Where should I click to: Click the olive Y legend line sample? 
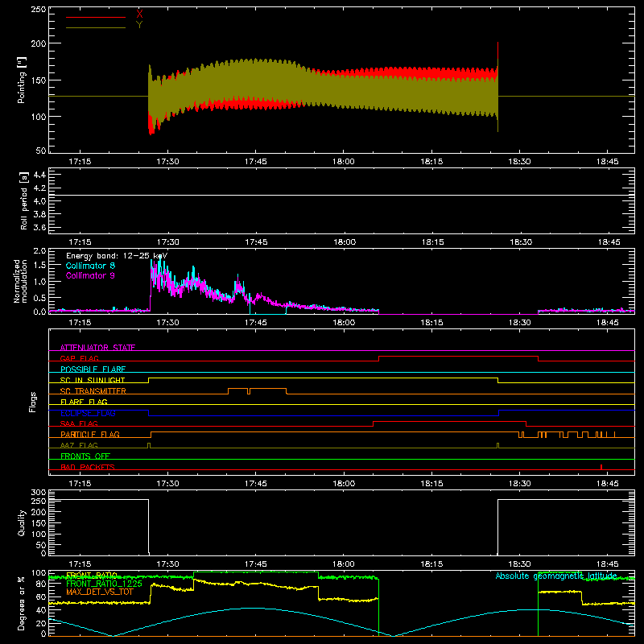coord(96,27)
